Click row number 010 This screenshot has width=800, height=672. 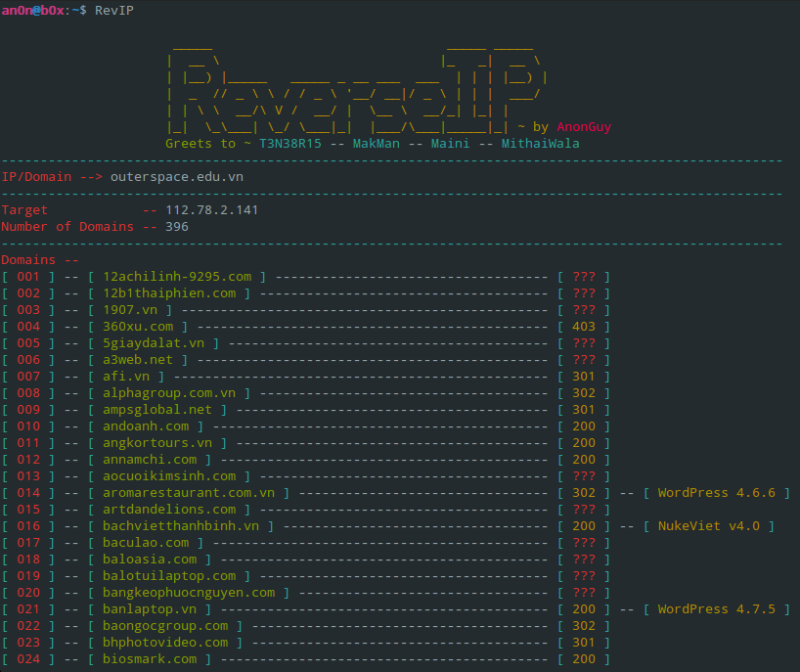coord(28,426)
